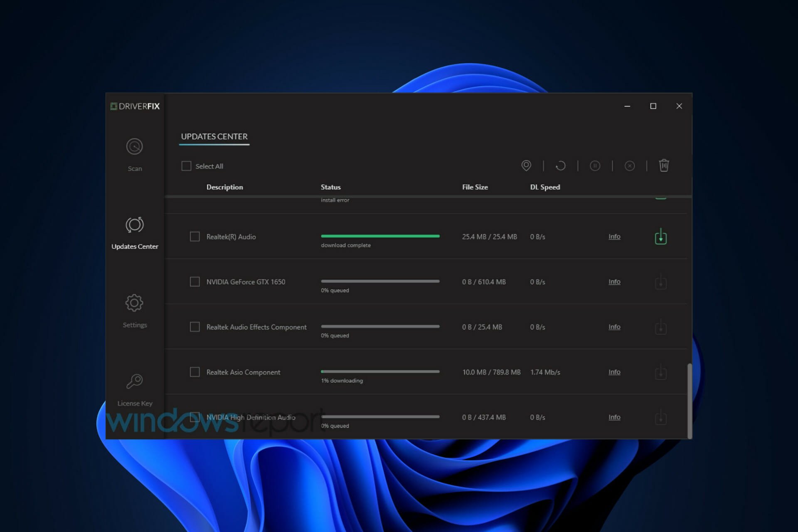Click the Realtek Asio Component download progress bar
Screen dimensions: 798x532
point(380,372)
